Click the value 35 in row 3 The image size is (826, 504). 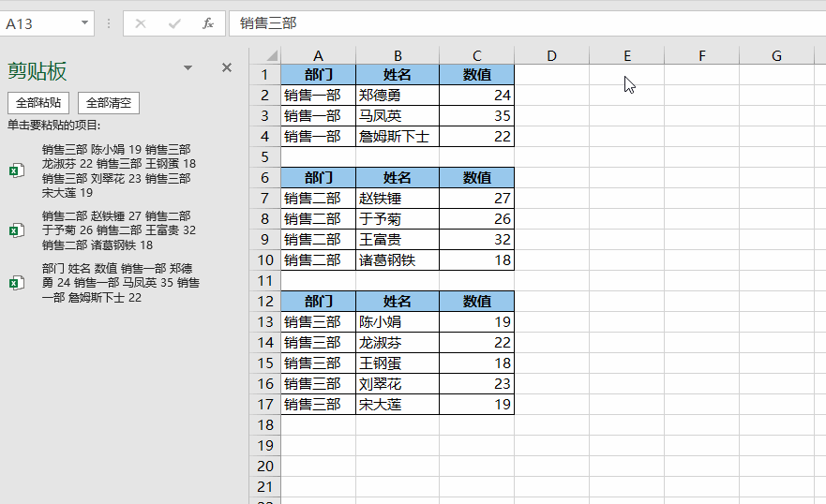[476, 116]
